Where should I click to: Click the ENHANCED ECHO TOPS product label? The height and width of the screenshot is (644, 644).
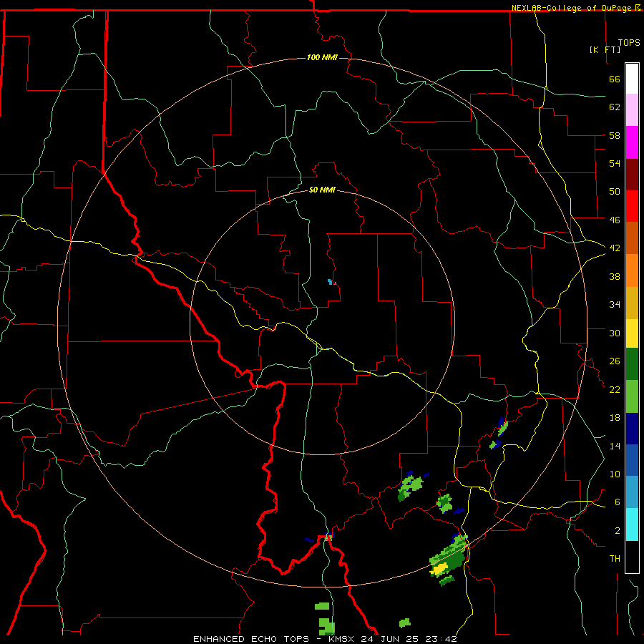point(251,639)
